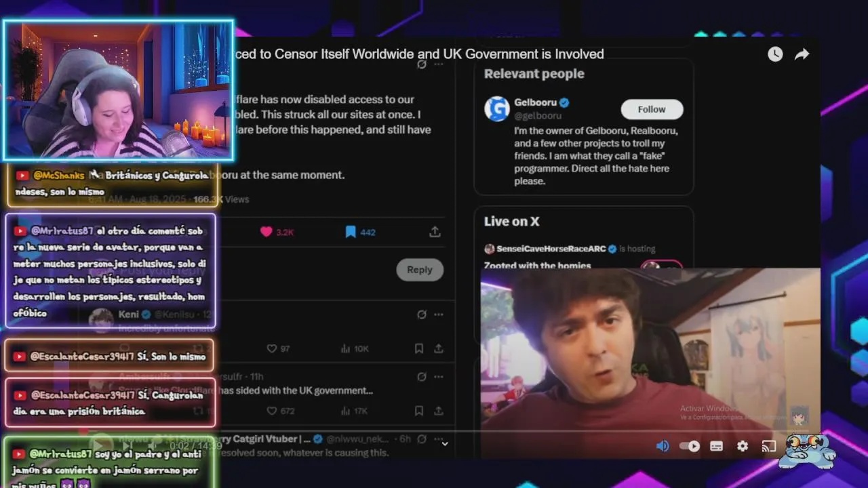Click the Grok icon on Keni's reply
Screen dimensions: 868x488
pyautogui.click(x=422, y=314)
